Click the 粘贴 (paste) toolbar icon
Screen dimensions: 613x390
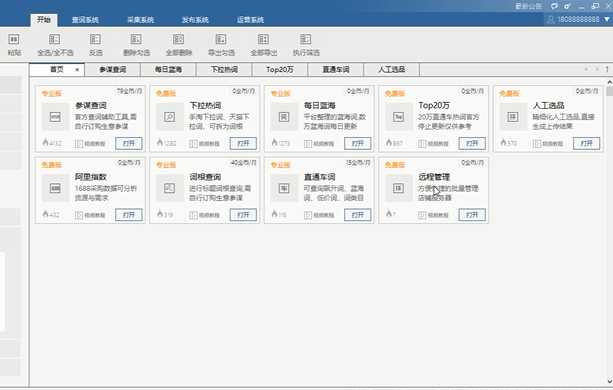[14, 39]
